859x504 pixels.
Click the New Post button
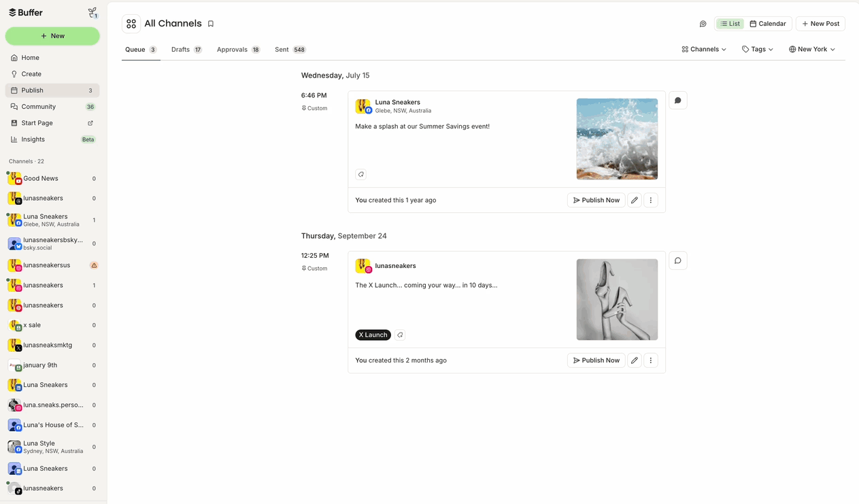pyautogui.click(x=820, y=24)
